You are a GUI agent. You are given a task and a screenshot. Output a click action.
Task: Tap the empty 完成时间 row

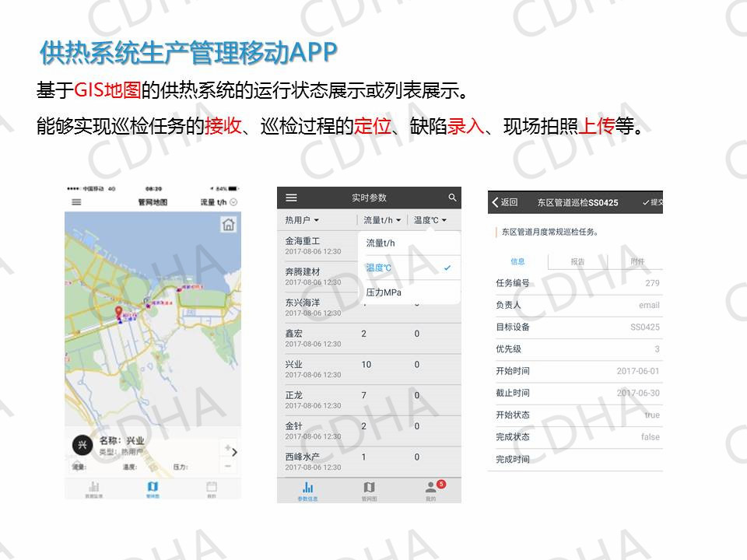pyautogui.click(x=576, y=459)
